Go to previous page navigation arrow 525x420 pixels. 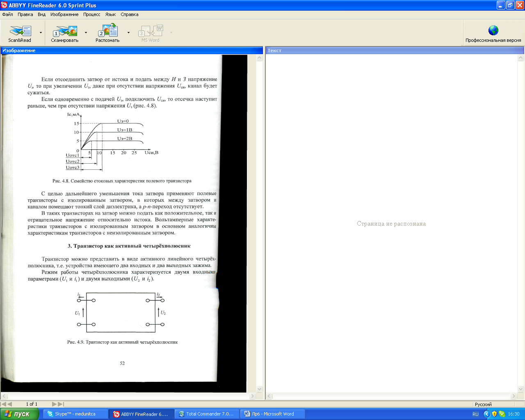(x=9, y=404)
